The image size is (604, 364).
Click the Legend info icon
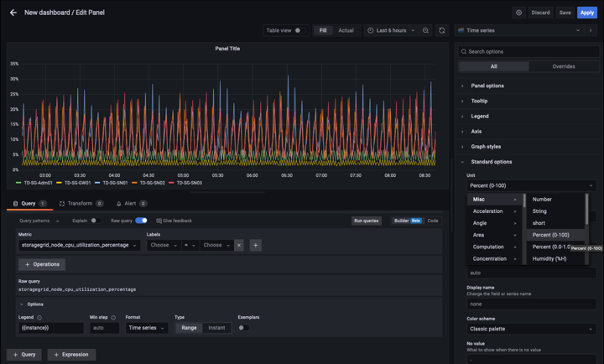pos(39,318)
